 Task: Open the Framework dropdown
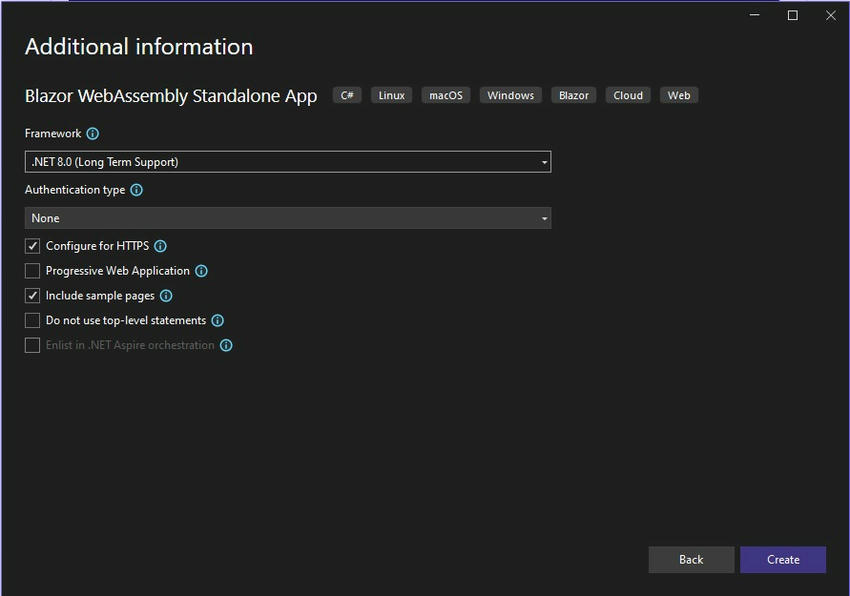click(288, 162)
